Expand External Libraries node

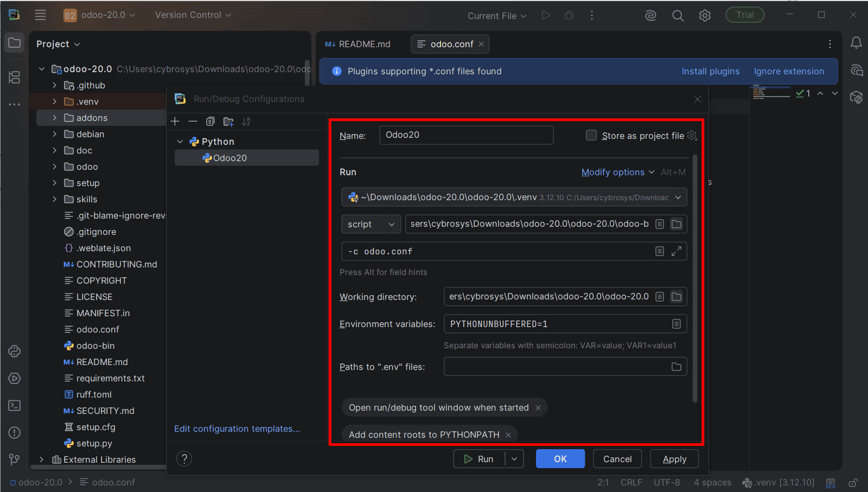point(42,459)
